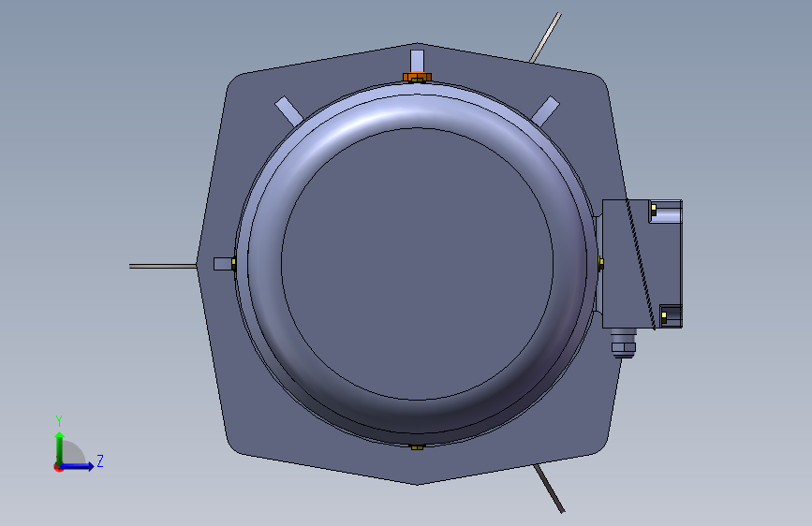Viewport: 812px width, 526px height.
Task: Select the rod protruding at lower right
Action: click(549, 489)
